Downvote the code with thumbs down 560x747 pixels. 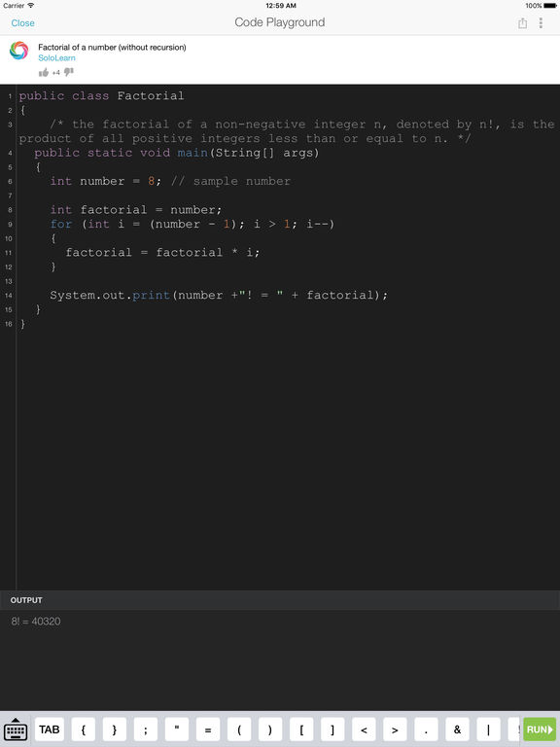coord(69,72)
